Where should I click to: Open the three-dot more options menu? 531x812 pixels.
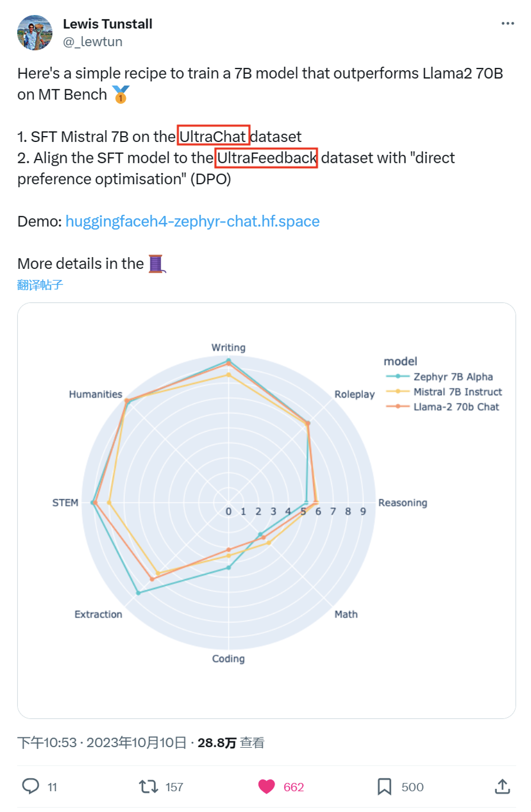coord(507,24)
